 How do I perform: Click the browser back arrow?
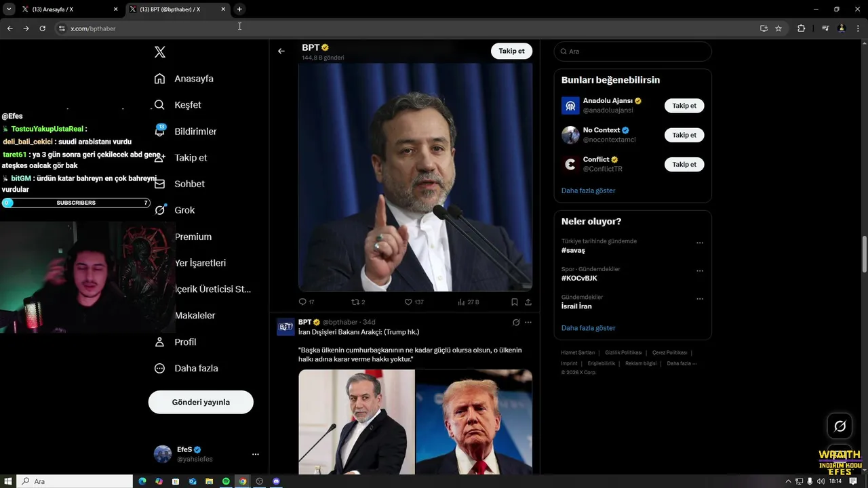(9, 28)
